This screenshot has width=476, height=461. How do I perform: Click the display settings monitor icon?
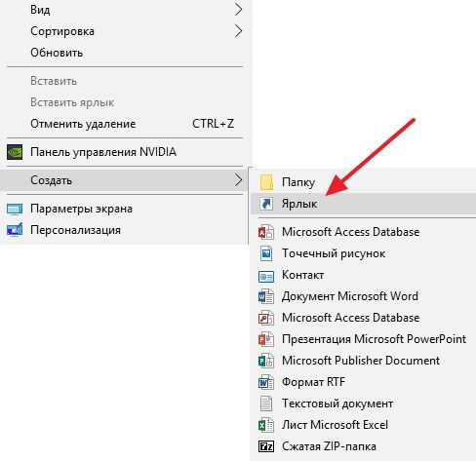tap(15, 209)
